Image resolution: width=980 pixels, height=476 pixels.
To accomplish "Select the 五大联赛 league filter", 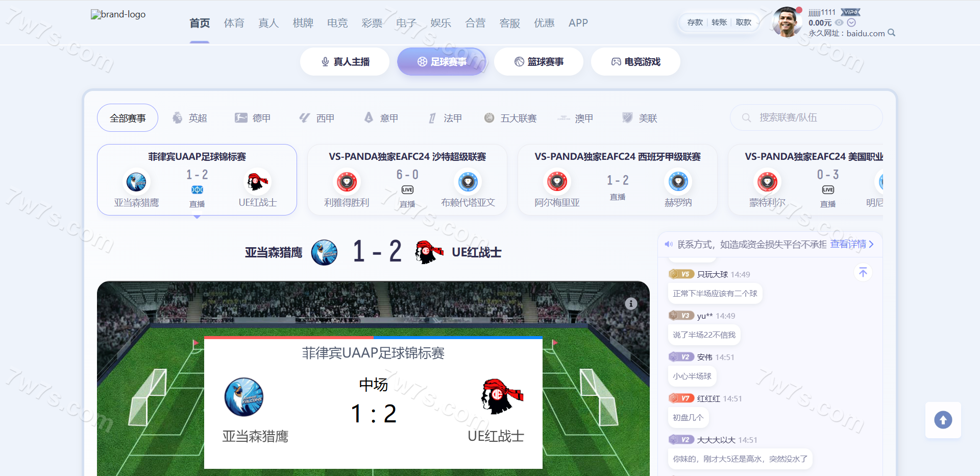I will click(x=510, y=118).
